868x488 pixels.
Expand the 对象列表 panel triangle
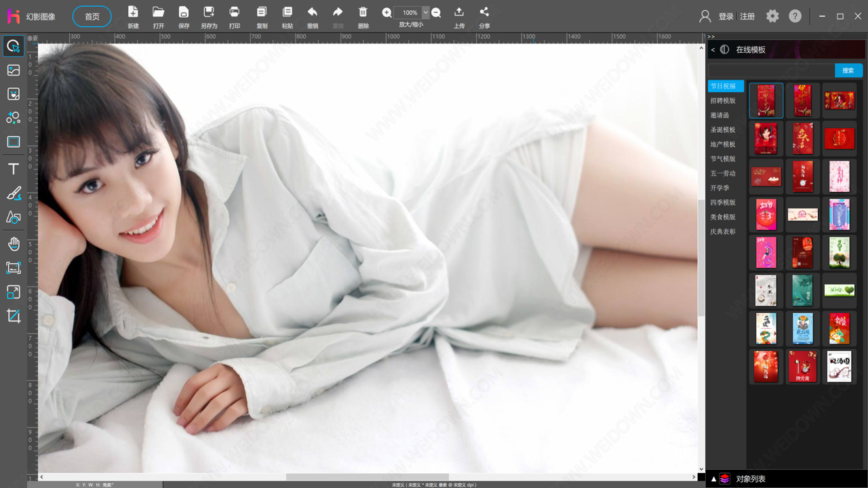click(713, 479)
